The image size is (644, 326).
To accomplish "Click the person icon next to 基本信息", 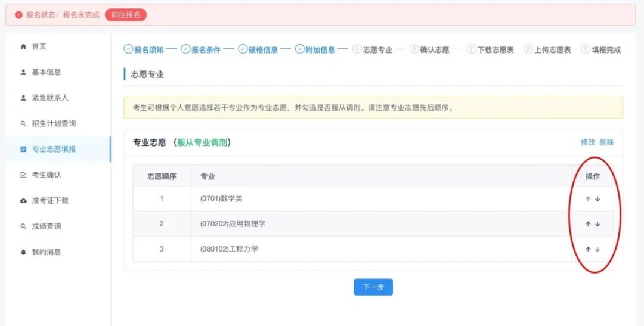I will tap(23, 72).
